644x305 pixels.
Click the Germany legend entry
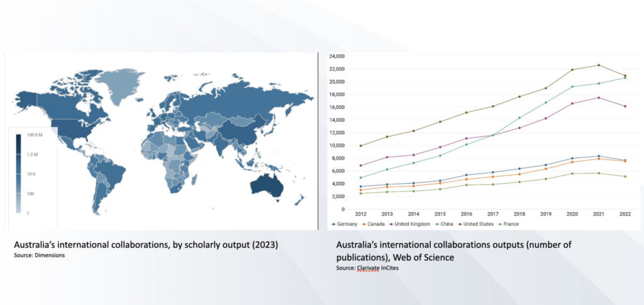tap(347, 224)
